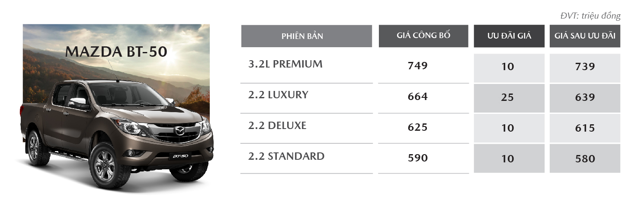Click the 739 discounted price cell
The height and width of the screenshot is (197, 644).
pyautogui.click(x=585, y=68)
